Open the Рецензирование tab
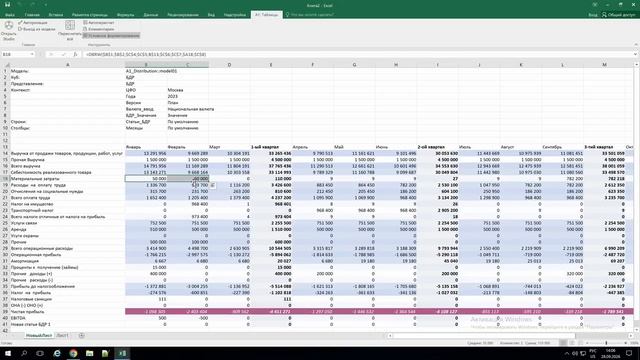 pos(182,15)
